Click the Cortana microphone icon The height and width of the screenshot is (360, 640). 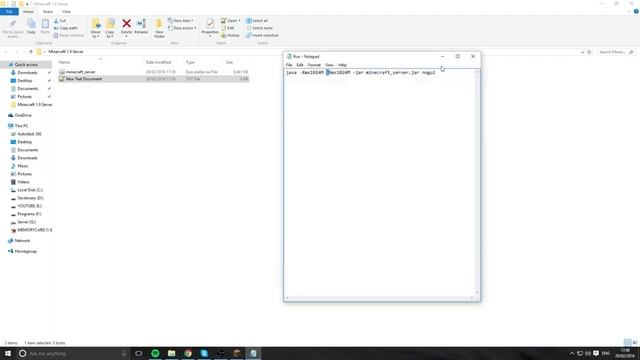click(x=124, y=353)
